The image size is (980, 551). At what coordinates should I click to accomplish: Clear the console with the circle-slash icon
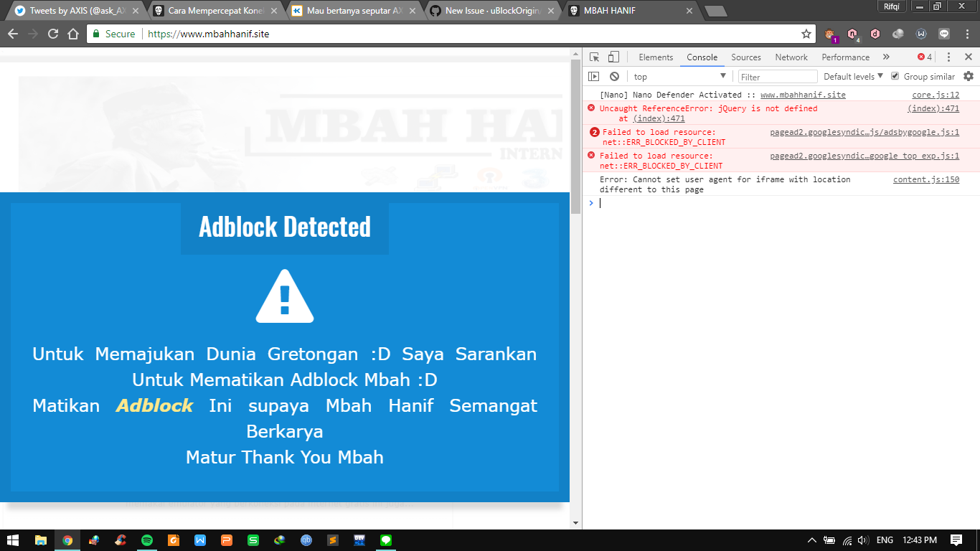(x=614, y=76)
